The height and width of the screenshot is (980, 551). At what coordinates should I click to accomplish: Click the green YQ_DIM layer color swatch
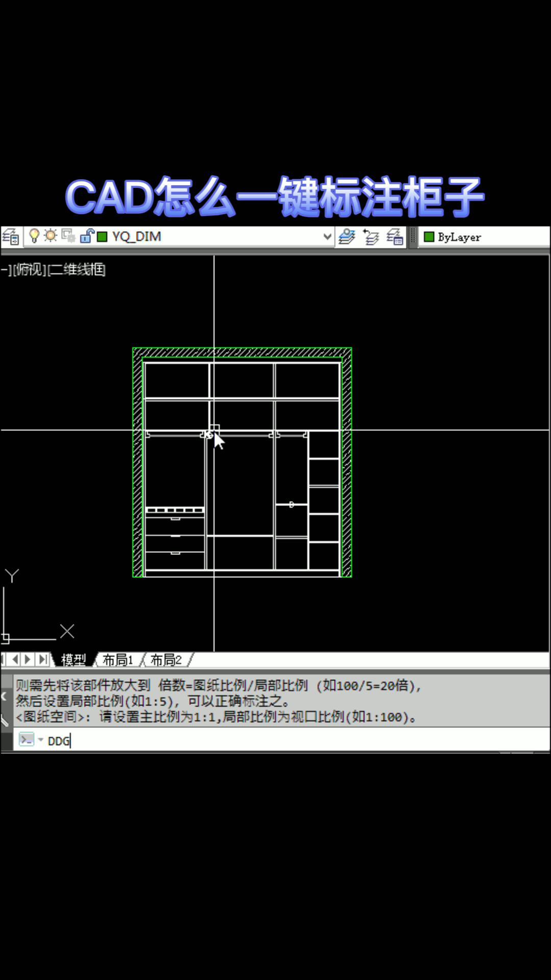tap(102, 237)
